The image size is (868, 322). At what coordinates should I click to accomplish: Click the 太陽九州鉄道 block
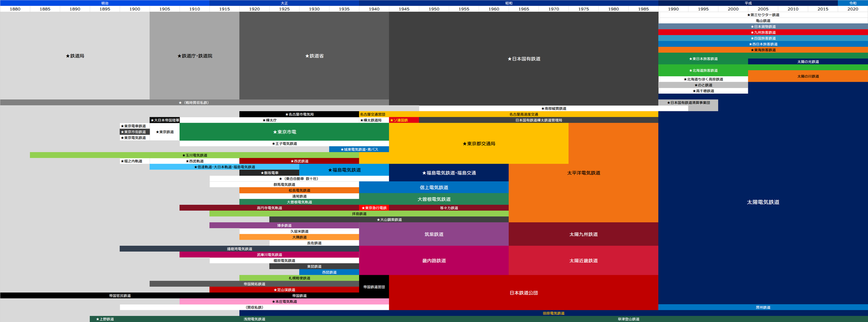(583, 234)
